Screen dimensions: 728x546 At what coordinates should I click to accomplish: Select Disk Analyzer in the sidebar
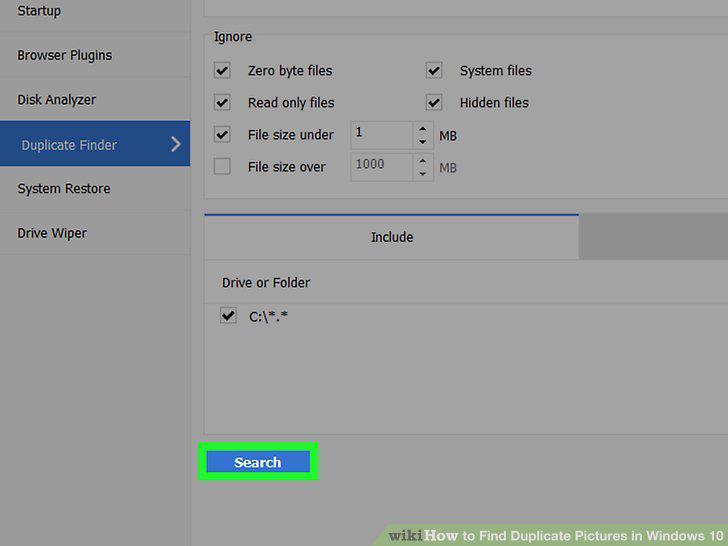coord(95,100)
